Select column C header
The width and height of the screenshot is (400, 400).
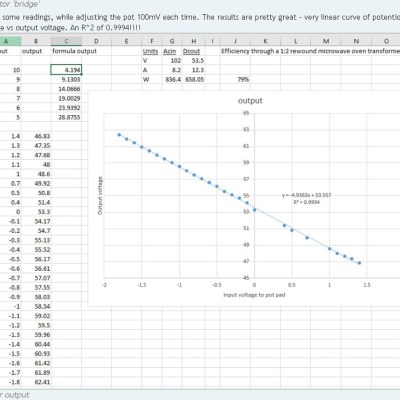click(66, 41)
